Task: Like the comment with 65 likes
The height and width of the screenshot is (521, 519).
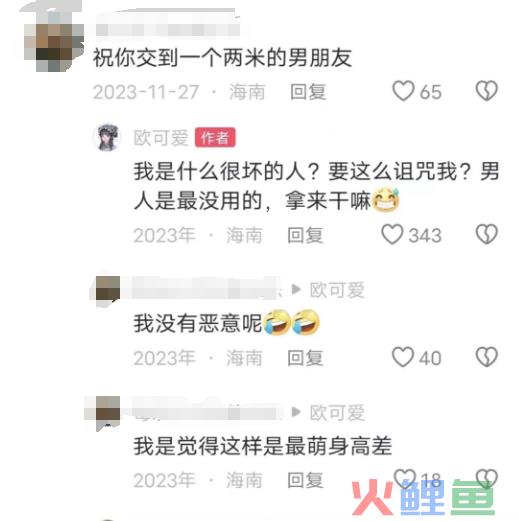Action: [x=403, y=91]
